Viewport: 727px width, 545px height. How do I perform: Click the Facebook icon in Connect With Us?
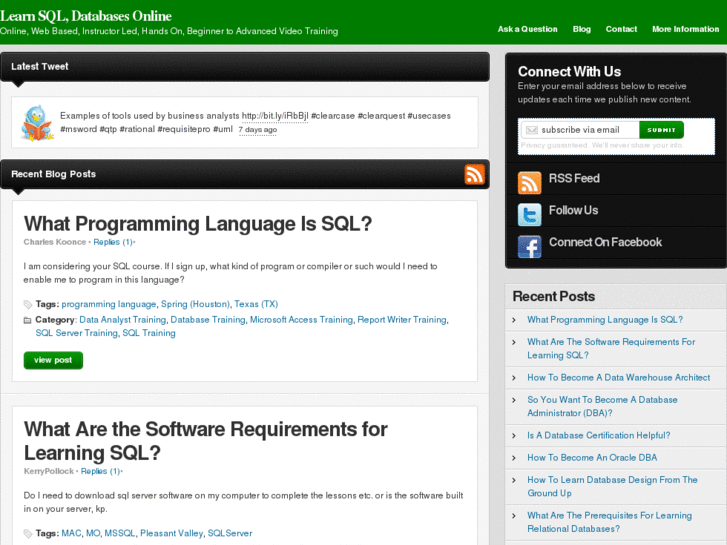529,246
